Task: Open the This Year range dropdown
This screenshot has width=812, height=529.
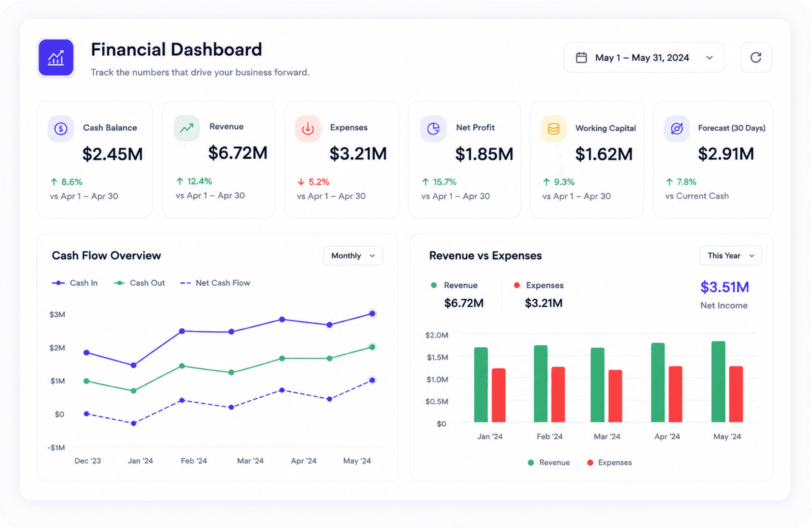Action: 730,256
